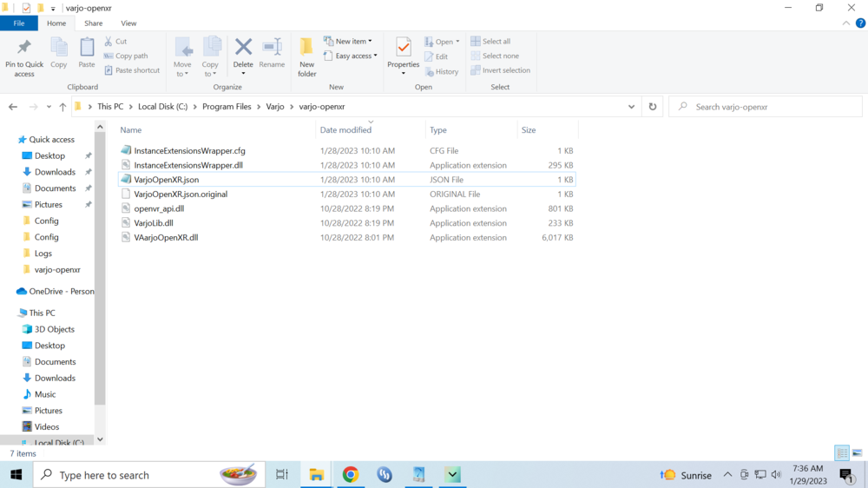
Task: Select the VAarjoOpenXR.dll file
Action: [166, 238]
